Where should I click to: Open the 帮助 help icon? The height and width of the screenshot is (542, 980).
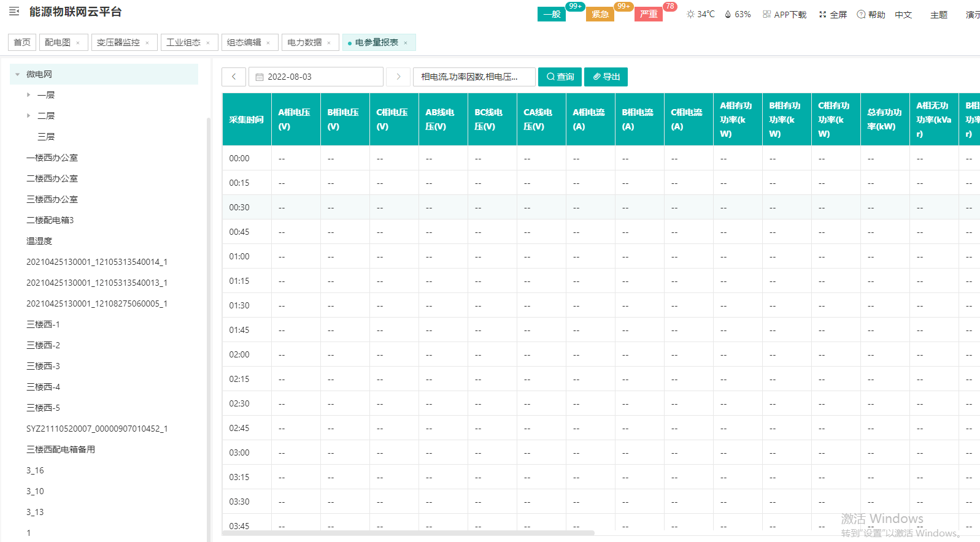(861, 14)
